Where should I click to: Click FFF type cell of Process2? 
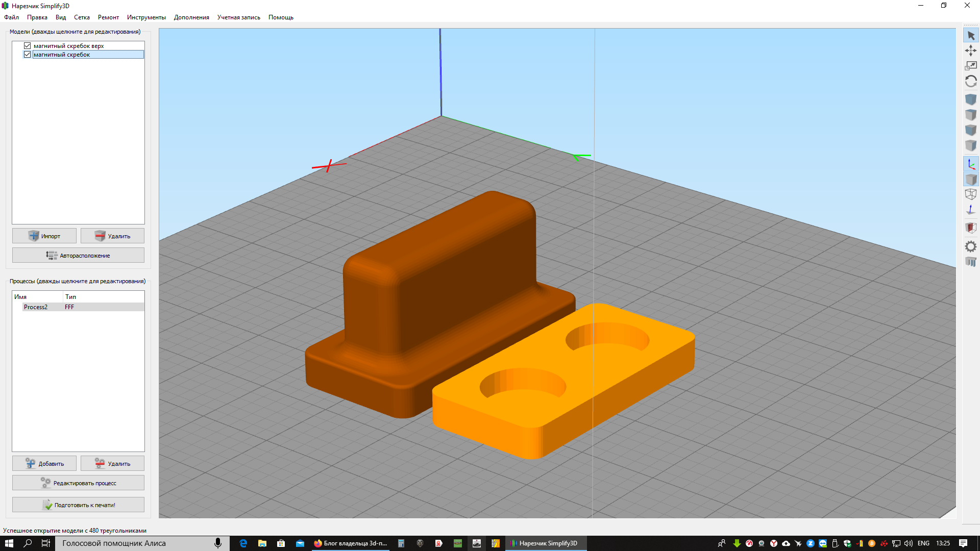click(x=69, y=307)
